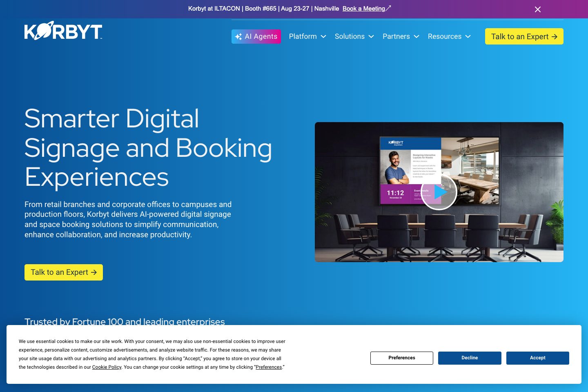Click Talk to an Expert in header
Viewport: 588px width, 392px height.
[524, 36]
